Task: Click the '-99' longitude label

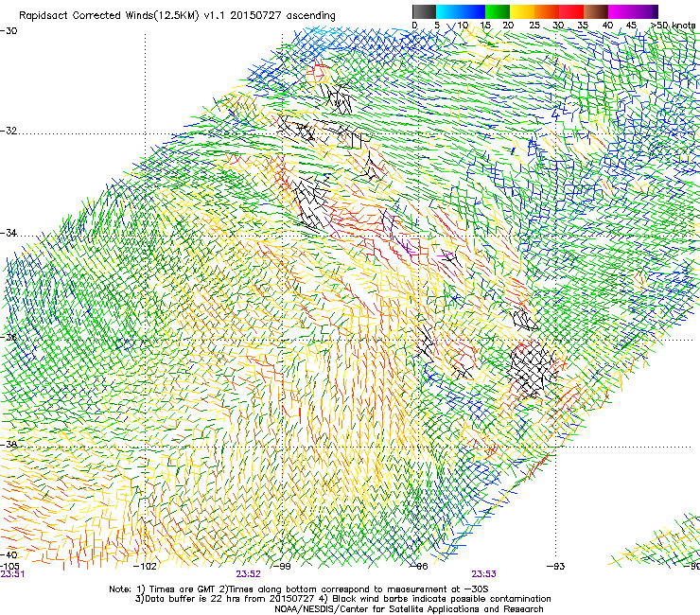Action: tap(282, 567)
